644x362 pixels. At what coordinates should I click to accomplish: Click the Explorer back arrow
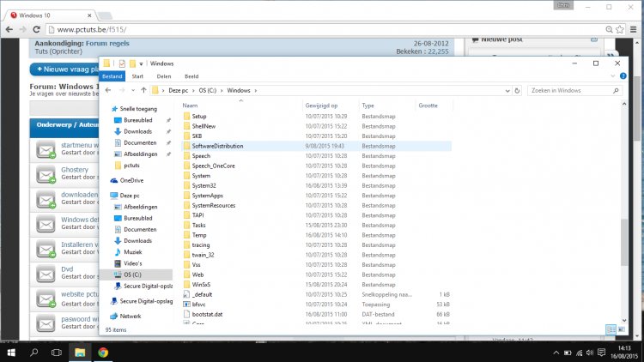[x=108, y=90]
